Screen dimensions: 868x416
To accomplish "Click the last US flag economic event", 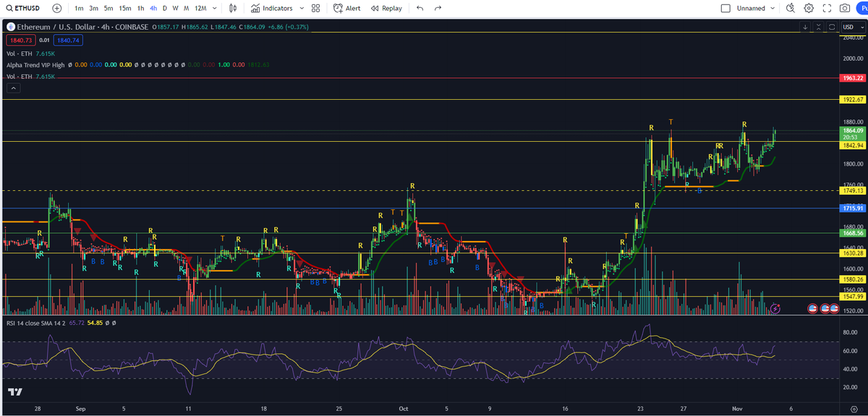I will [x=834, y=308].
